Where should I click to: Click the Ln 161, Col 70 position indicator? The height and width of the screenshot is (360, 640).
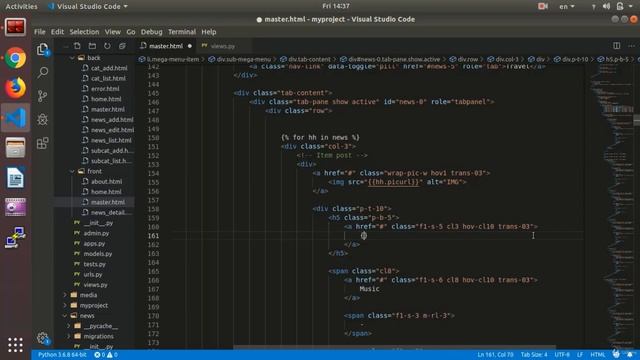(495, 355)
